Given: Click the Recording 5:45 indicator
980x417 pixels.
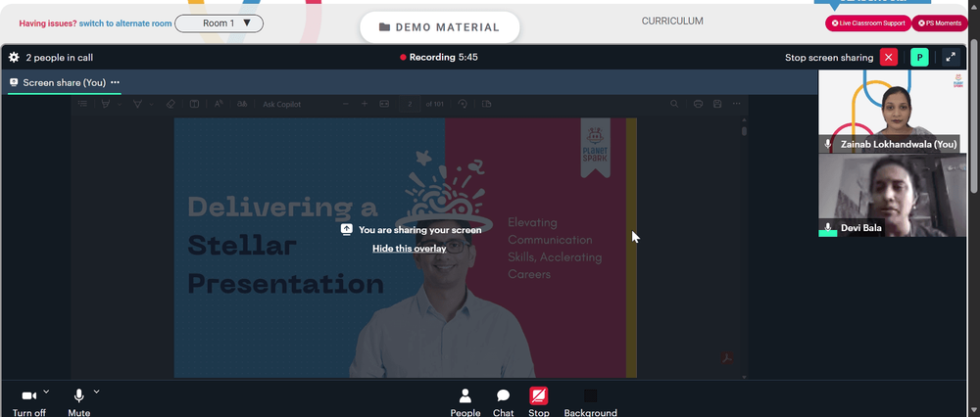Looking at the screenshot, I should click(439, 58).
